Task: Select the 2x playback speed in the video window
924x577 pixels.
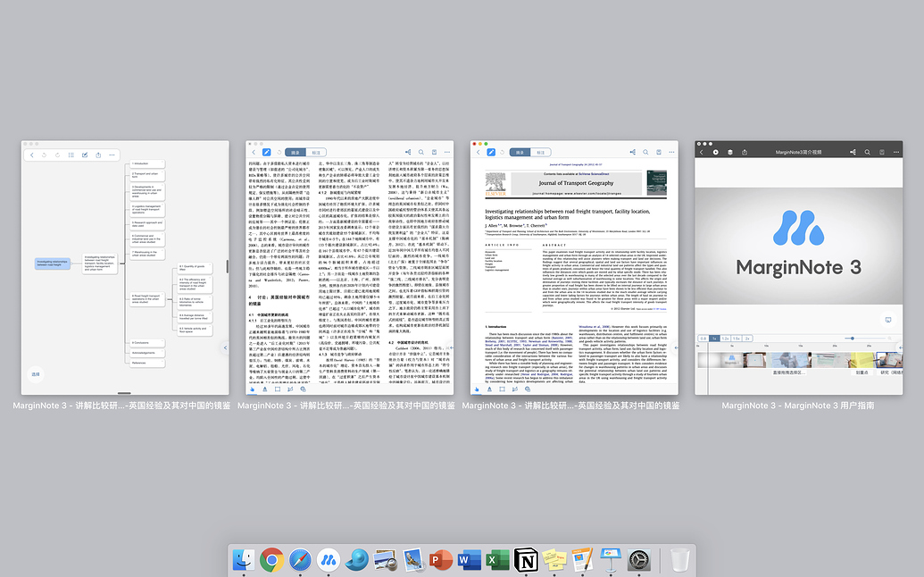Action: point(747,339)
